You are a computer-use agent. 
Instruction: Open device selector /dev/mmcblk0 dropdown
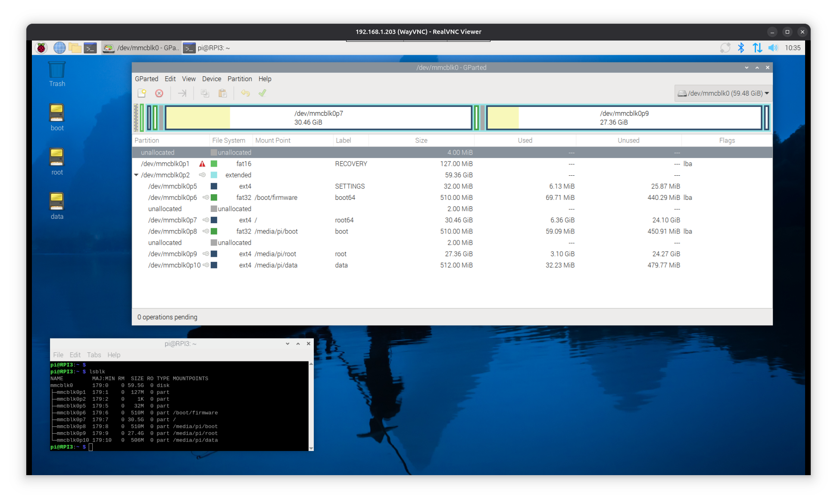(x=723, y=93)
